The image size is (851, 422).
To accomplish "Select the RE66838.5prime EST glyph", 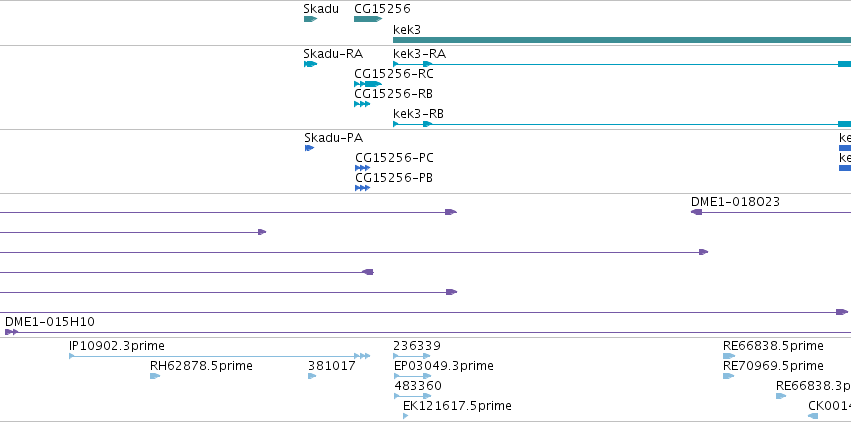I will tap(729, 356).
